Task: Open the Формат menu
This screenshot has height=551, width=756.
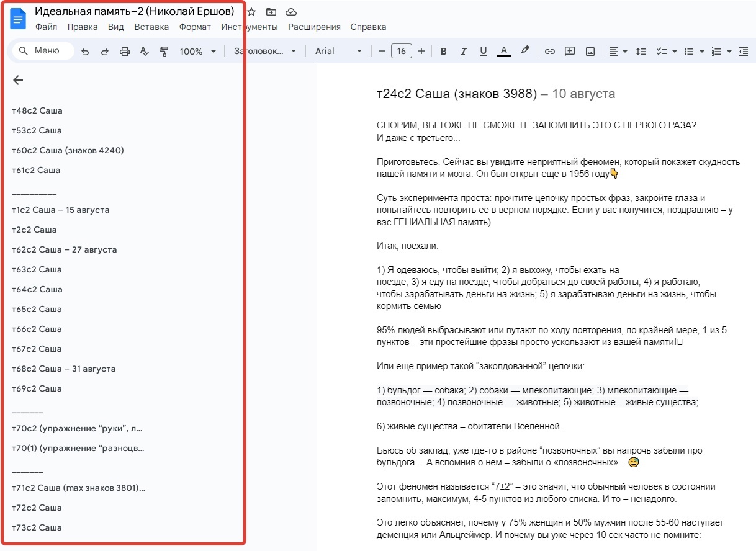Action: coord(195,27)
